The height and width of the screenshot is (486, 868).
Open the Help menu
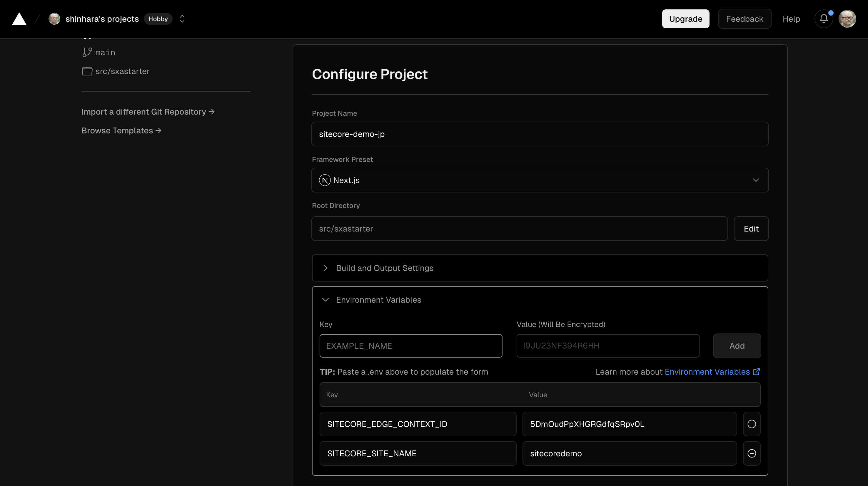791,19
